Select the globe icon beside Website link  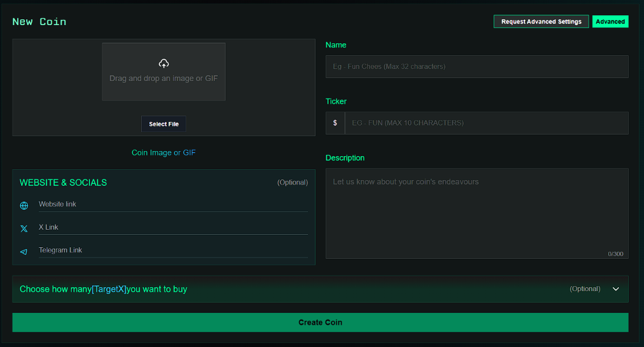24,206
